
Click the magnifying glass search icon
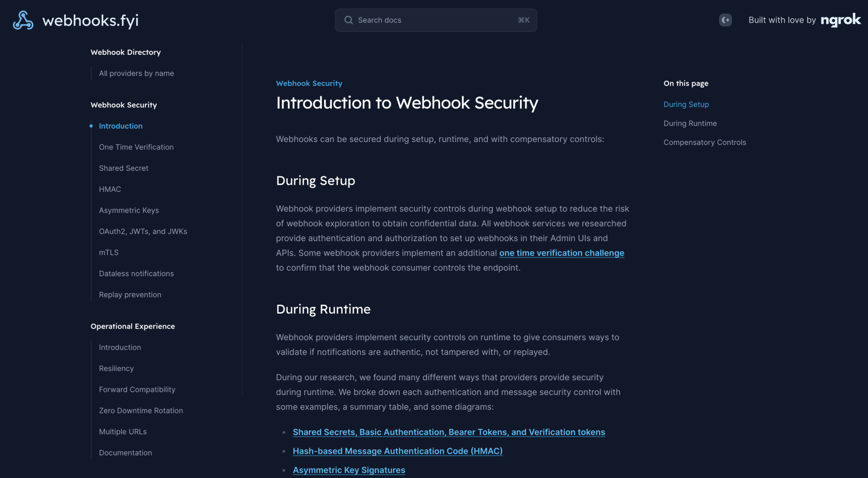pos(348,20)
